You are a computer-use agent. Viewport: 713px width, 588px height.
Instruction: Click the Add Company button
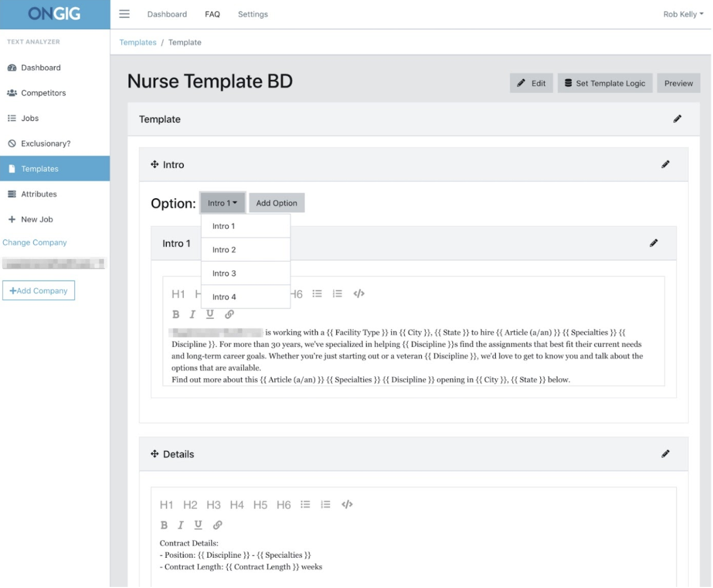[x=38, y=290]
